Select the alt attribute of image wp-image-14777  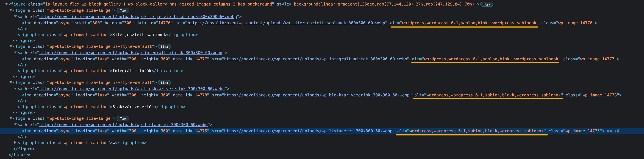(486, 59)
